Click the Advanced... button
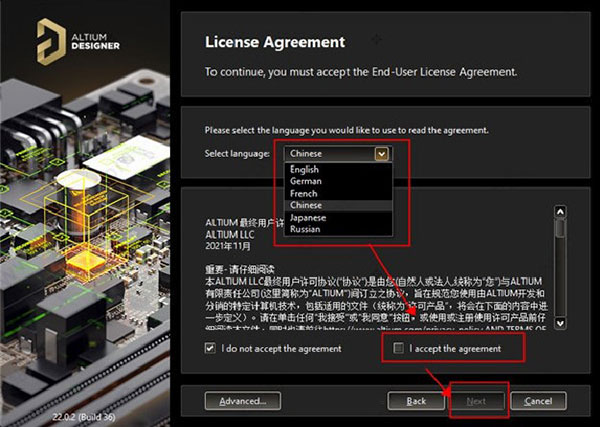 (243, 401)
